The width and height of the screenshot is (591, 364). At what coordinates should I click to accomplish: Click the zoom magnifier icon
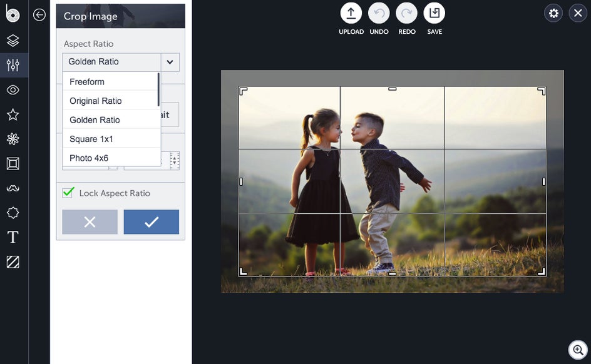[x=578, y=350]
